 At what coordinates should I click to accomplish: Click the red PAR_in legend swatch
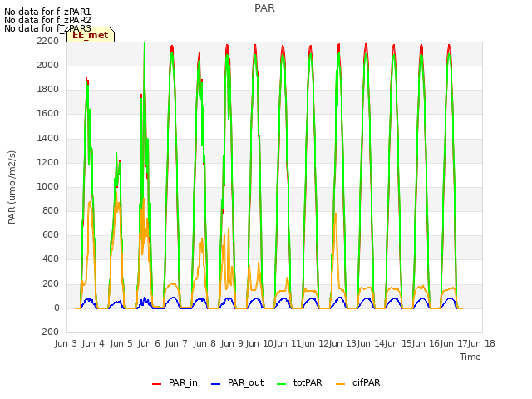coord(156,384)
